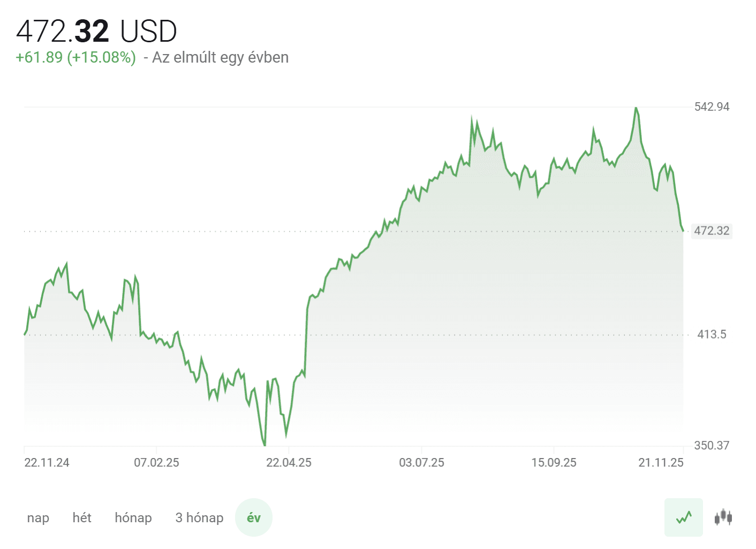Click the 'Az elmúlt egy évben' label

tap(220, 58)
